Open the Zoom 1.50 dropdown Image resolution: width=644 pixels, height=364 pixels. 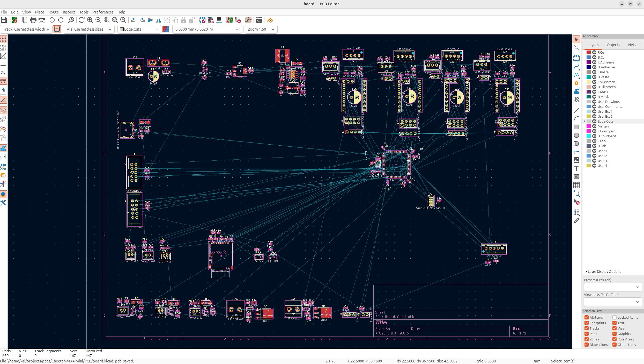click(261, 29)
